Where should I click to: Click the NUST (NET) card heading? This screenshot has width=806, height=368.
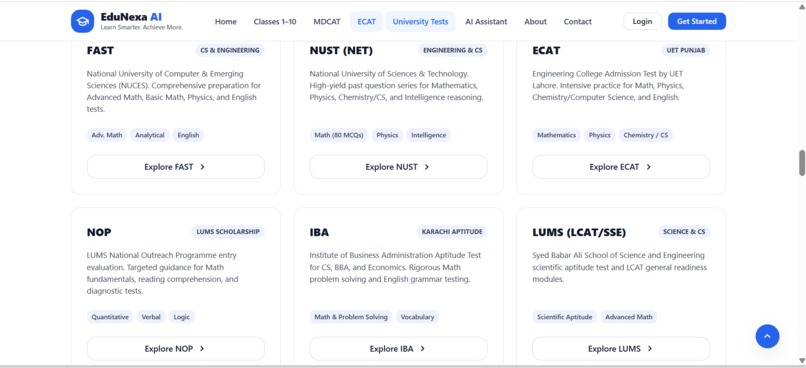(341, 50)
